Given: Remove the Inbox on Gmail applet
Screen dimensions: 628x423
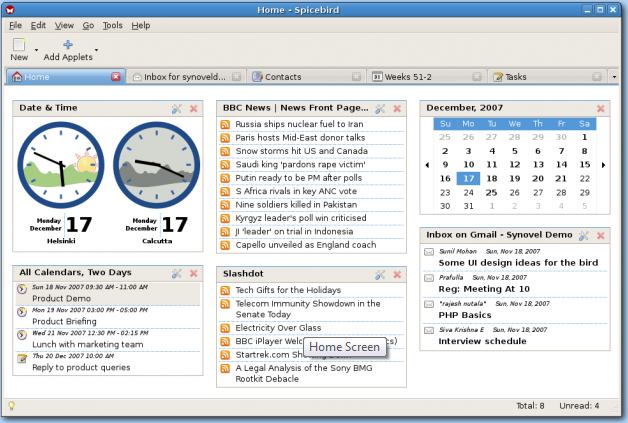Looking at the screenshot, I should 600,236.
